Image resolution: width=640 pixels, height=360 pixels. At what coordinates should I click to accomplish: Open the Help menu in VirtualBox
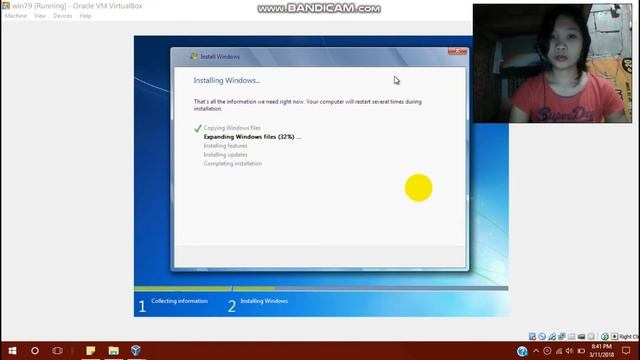pyautogui.click(x=85, y=16)
